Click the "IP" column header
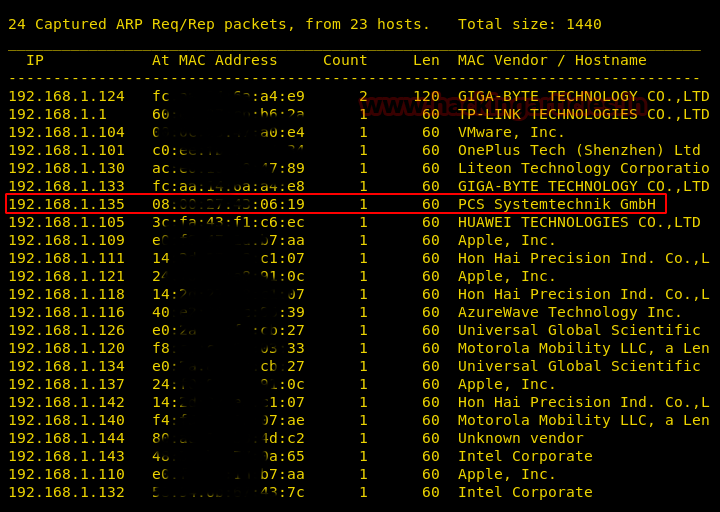 click(x=35, y=60)
